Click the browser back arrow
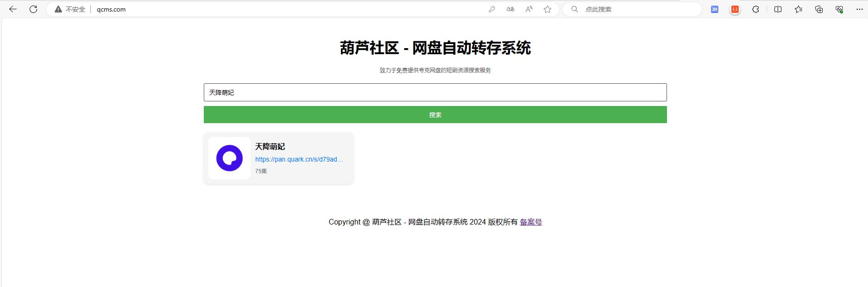 13,9
